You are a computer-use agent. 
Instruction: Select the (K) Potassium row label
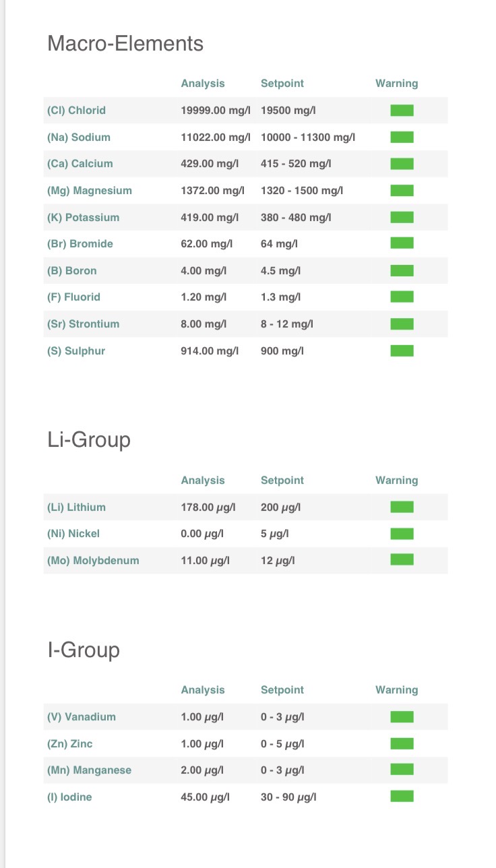pos(83,218)
